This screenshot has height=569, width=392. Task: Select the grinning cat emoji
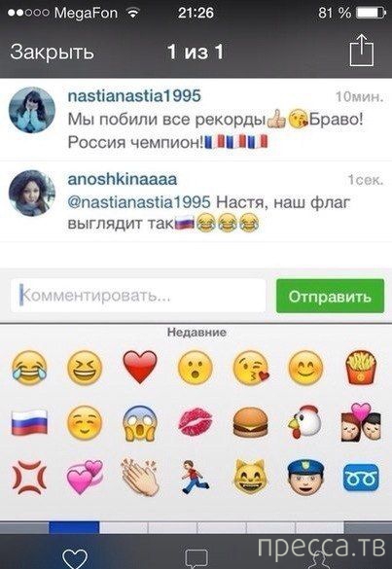[x=250, y=477]
